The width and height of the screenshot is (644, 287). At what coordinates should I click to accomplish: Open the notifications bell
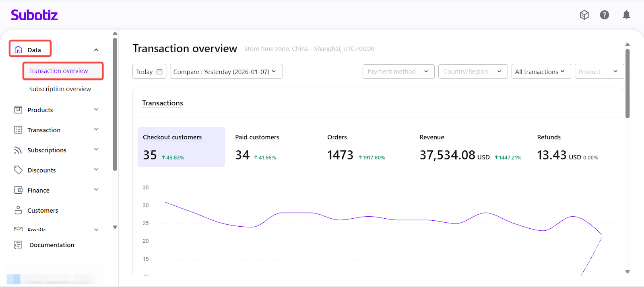[626, 15]
